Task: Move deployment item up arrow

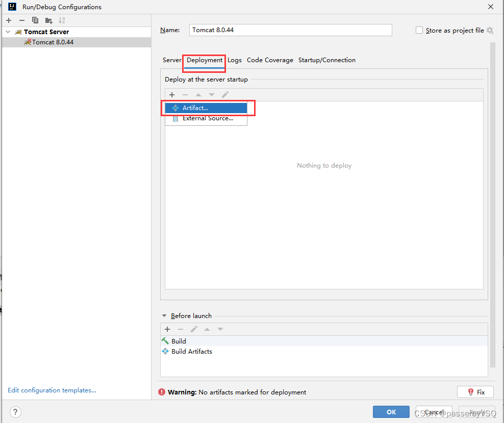Action: coord(198,95)
